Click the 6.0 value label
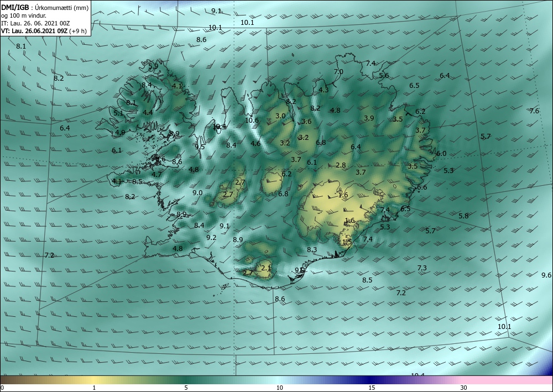This screenshot has height=392, width=553. pos(441,154)
